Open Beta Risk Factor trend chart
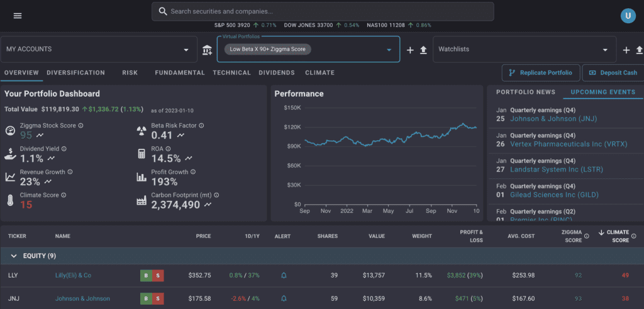This screenshot has width=644, height=309. tap(180, 135)
